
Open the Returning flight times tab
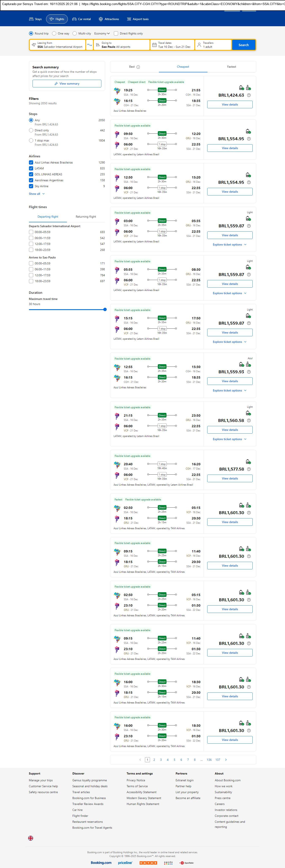point(86,217)
